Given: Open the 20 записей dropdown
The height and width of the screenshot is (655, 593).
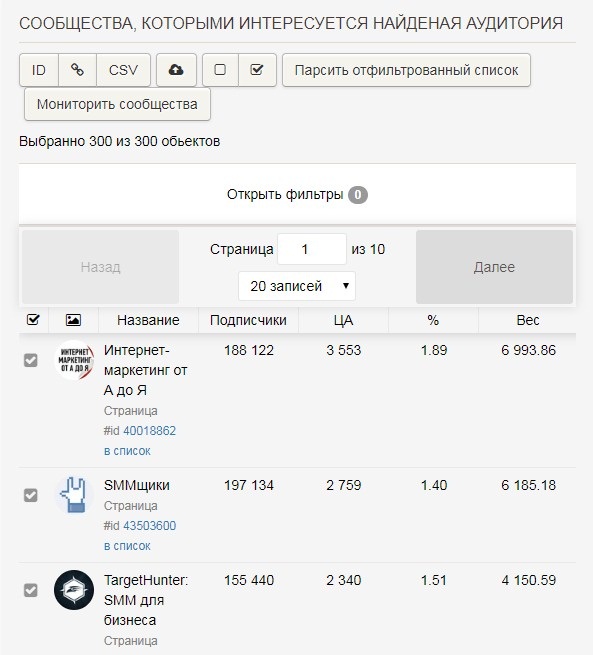Looking at the screenshot, I should (296, 286).
